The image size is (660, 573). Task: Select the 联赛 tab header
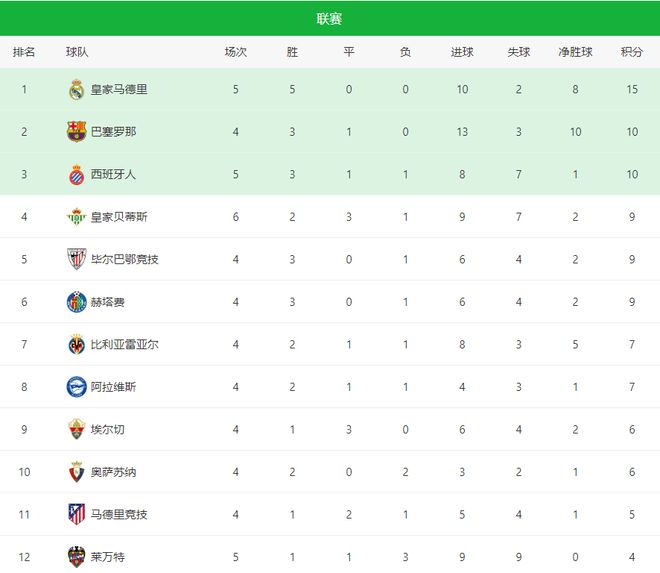pos(329,19)
